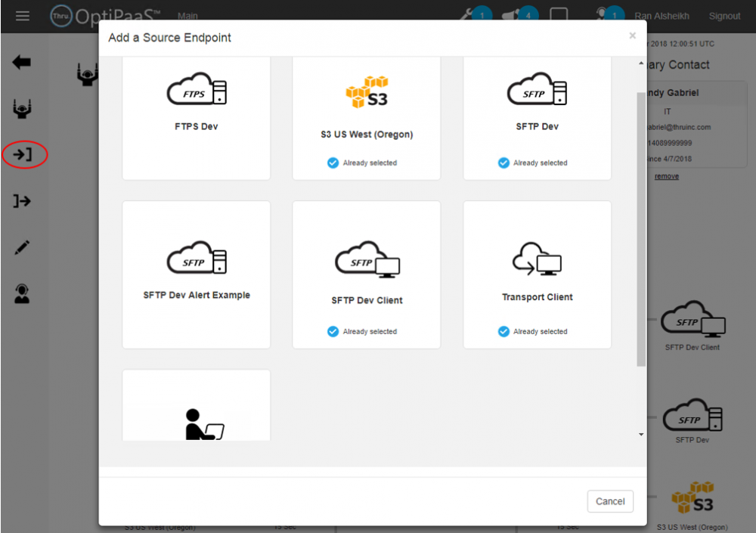Click the pencil edit sidebar icon
The width and height of the screenshot is (756, 533).
[22, 247]
